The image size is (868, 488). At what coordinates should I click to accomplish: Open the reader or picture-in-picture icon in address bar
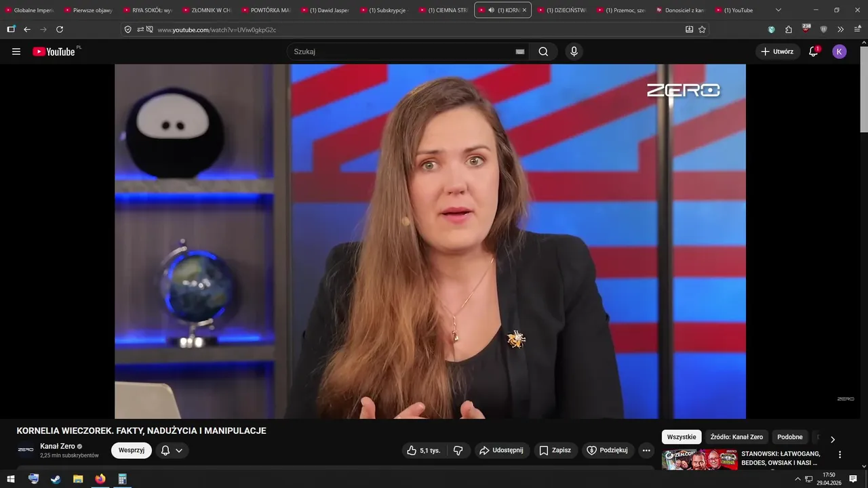[x=689, y=29]
